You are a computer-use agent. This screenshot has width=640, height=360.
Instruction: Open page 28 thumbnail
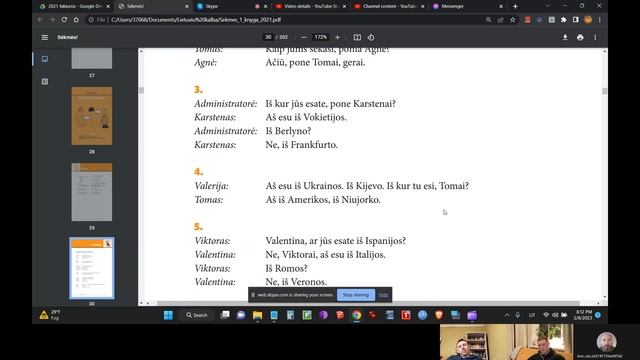[x=92, y=116]
